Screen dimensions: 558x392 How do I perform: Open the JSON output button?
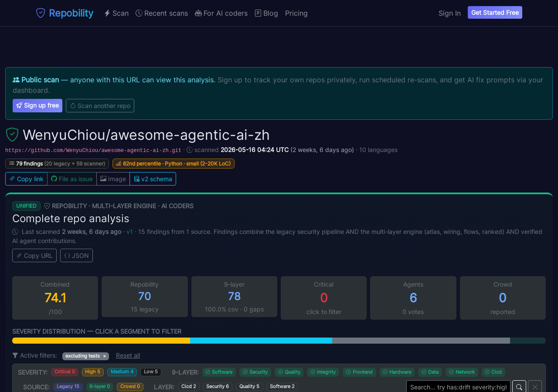[76, 255]
